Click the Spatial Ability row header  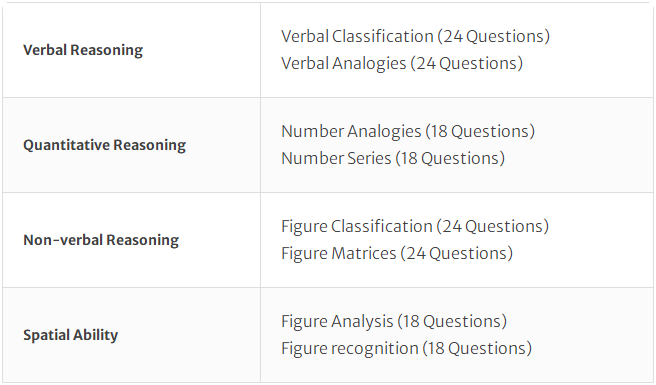pos(70,335)
